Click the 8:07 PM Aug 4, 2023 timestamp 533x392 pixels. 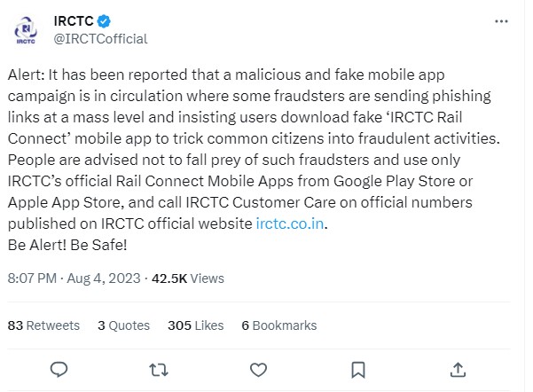pos(73,278)
